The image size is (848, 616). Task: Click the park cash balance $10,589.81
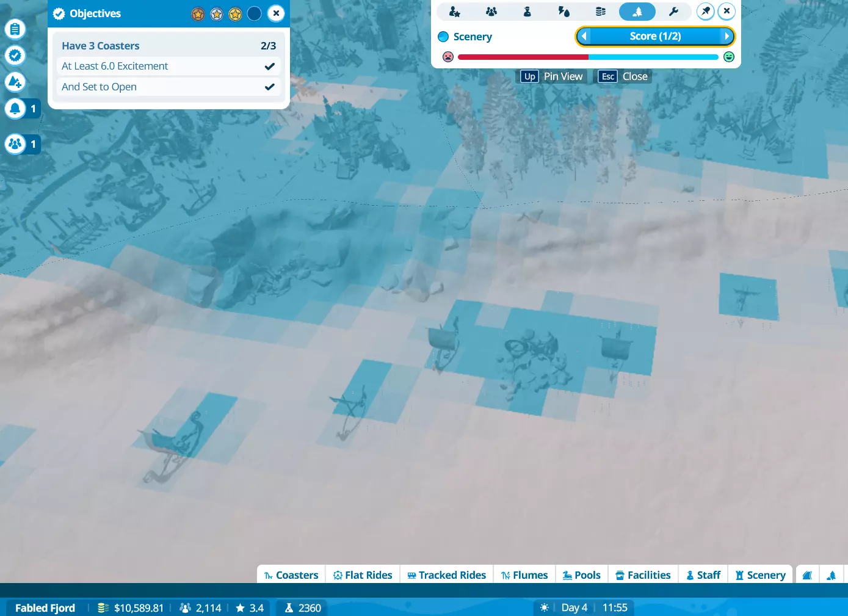pyautogui.click(x=131, y=608)
